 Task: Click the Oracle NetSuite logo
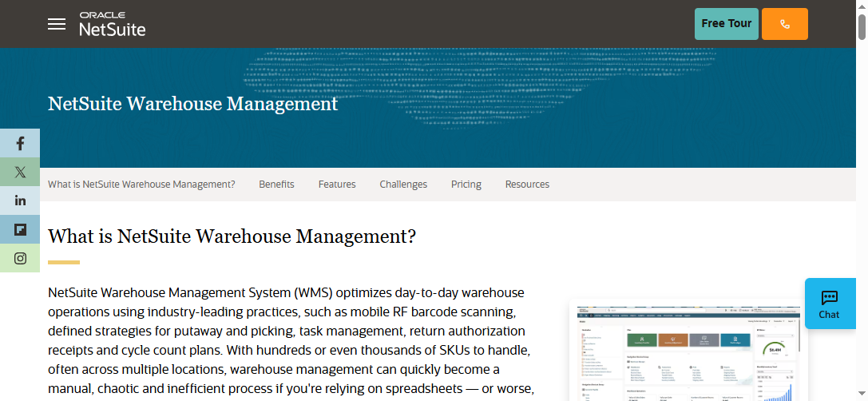click(x=113, y=24)
